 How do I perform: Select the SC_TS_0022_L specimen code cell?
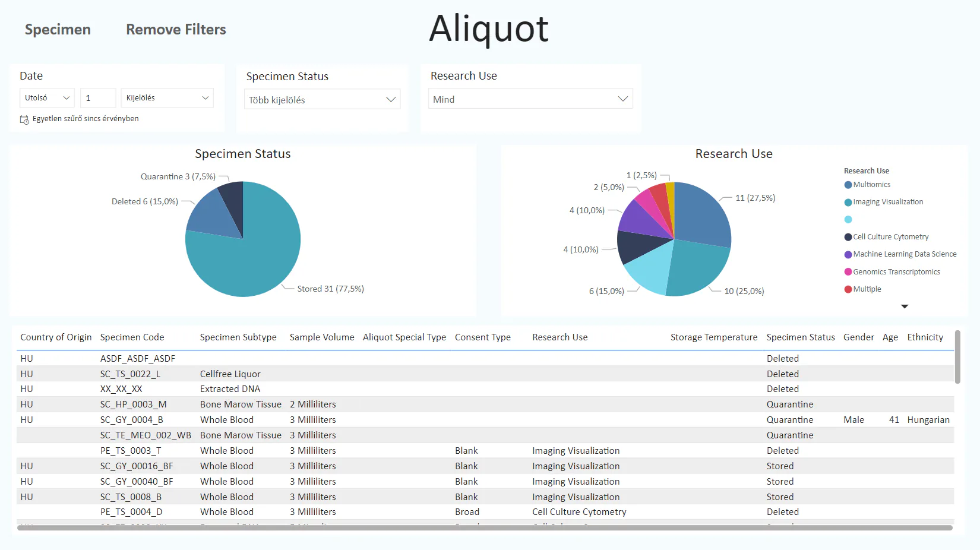click(131, 374)
